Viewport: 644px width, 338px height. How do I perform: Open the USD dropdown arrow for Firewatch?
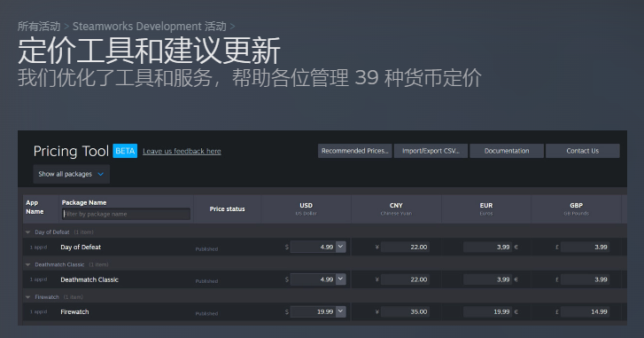(x=340, y=311)
